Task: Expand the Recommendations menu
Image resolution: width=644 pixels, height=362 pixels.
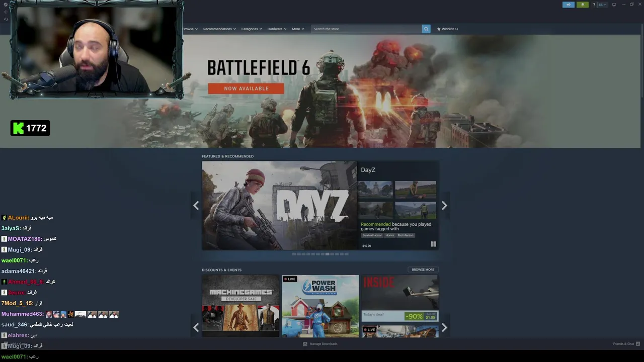Action: pyautogui.click(x=219, y=29)
